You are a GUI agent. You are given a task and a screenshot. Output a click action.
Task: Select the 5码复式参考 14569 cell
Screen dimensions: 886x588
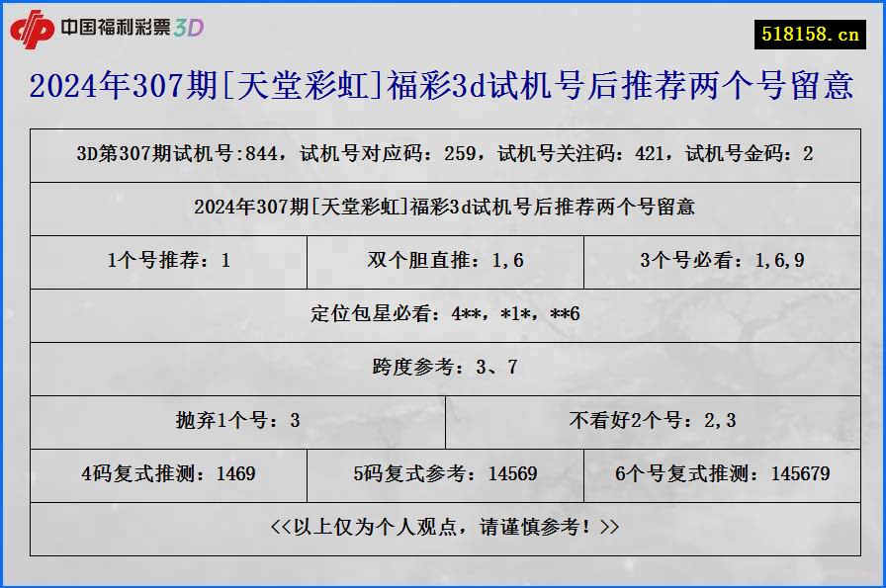[443, 474]
